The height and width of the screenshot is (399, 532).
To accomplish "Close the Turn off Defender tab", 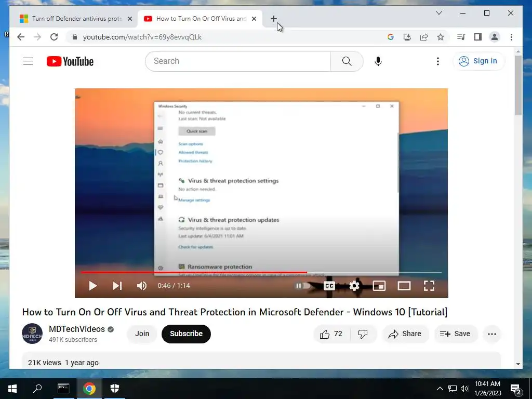I will tap(129, 19).
